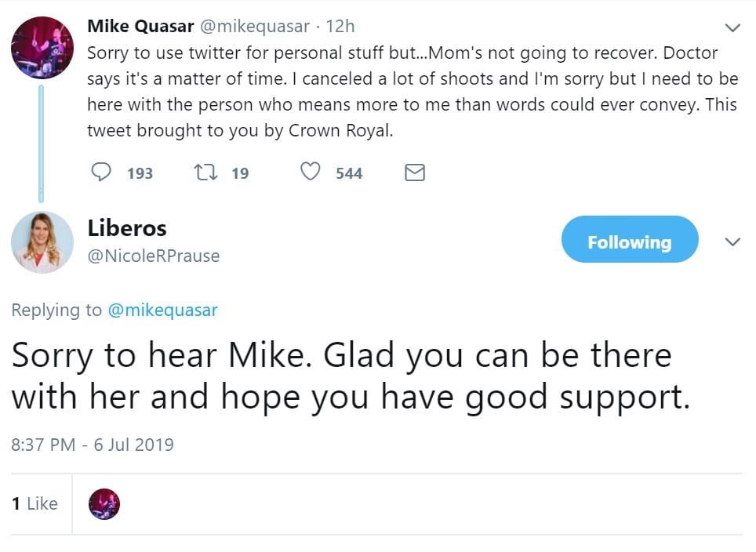Expand the chevron menu on Mike Quasar's tweet
The width and height of the screenshot is (756, 552).
tap(732, 28)
